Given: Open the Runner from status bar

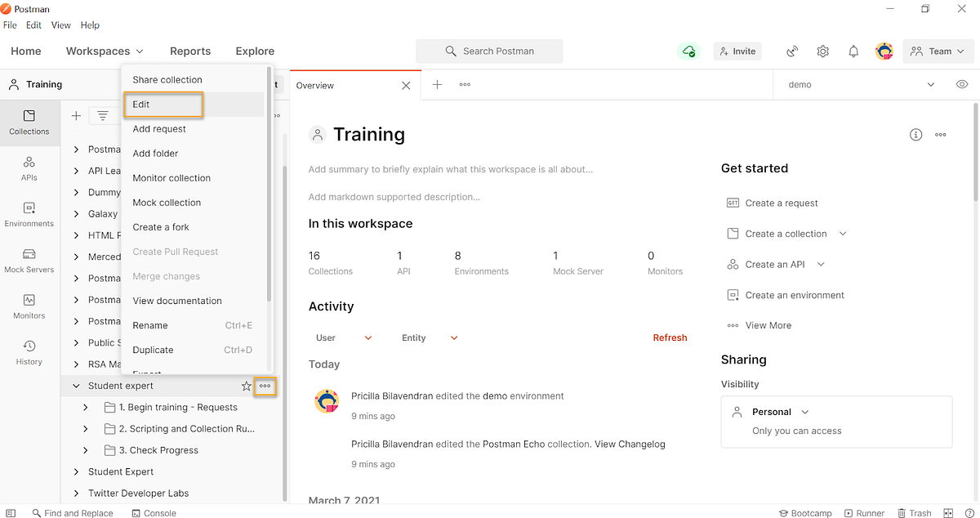Looking at the screenshot, I should [x=864, y=513].
